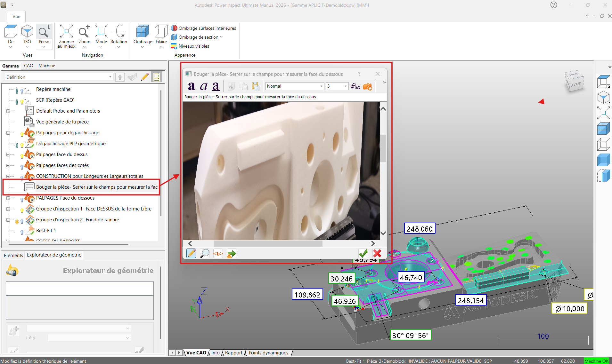Toggle lightbulb visibility for Palpages face du dessus
The width and height of the screenshot is (612, 364).
pos(22,156)
